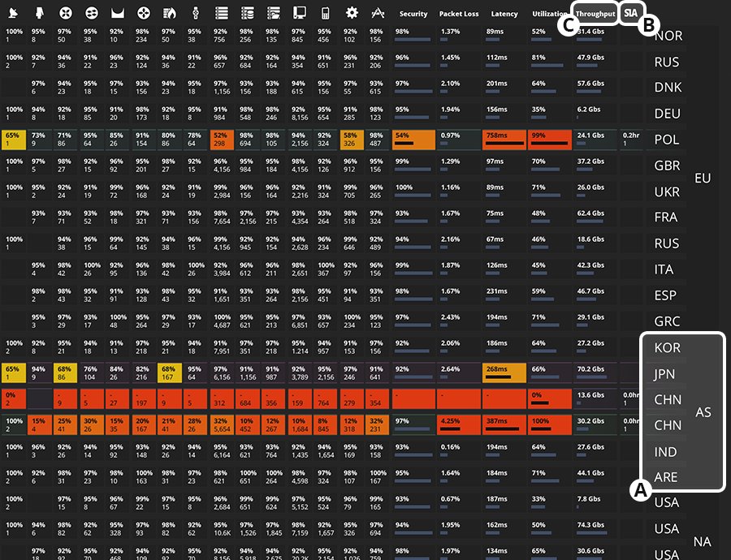Click the Security column header
This screenshot has height=560, width=731.
tap(413, 14)
